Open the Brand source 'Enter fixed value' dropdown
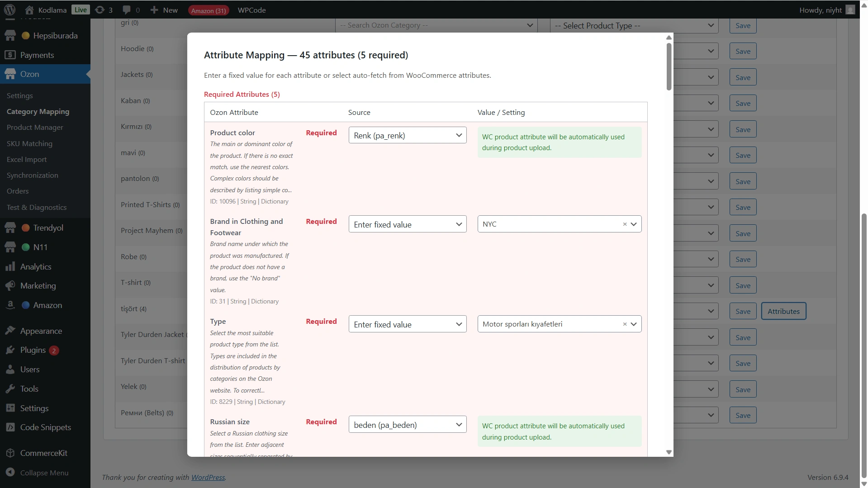 pyautogui.click(x=407, y=224)
